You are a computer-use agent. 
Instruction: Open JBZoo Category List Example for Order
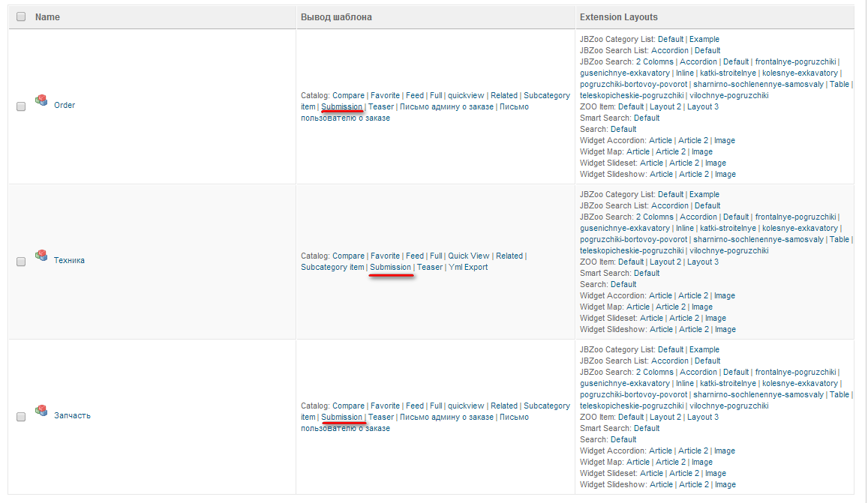click(x=704, y=40)
